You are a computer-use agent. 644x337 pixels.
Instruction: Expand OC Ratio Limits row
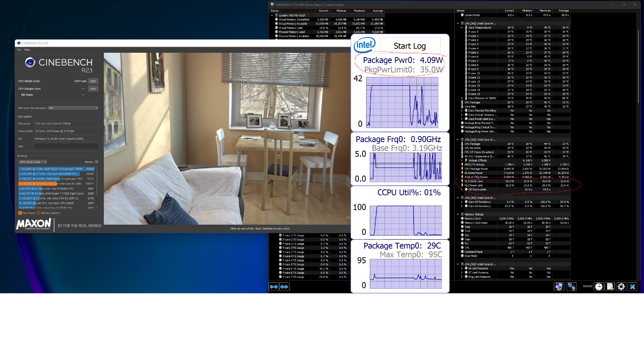462,190
